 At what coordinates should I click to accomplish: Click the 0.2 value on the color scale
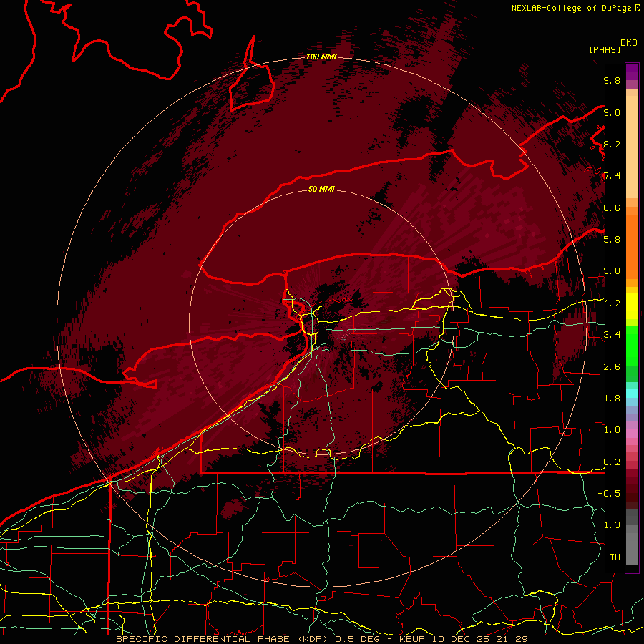coord(612,462)
